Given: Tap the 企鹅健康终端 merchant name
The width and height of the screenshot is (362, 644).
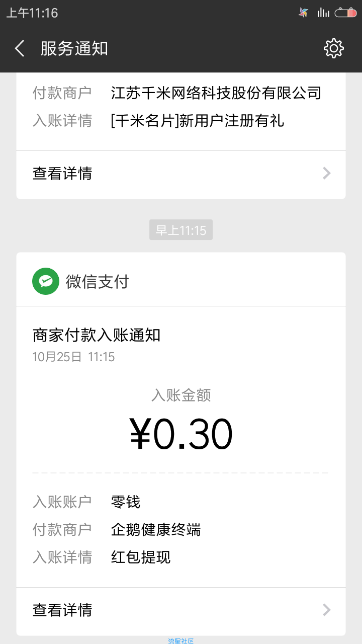Looking at the screenshot, I should 156,530.
